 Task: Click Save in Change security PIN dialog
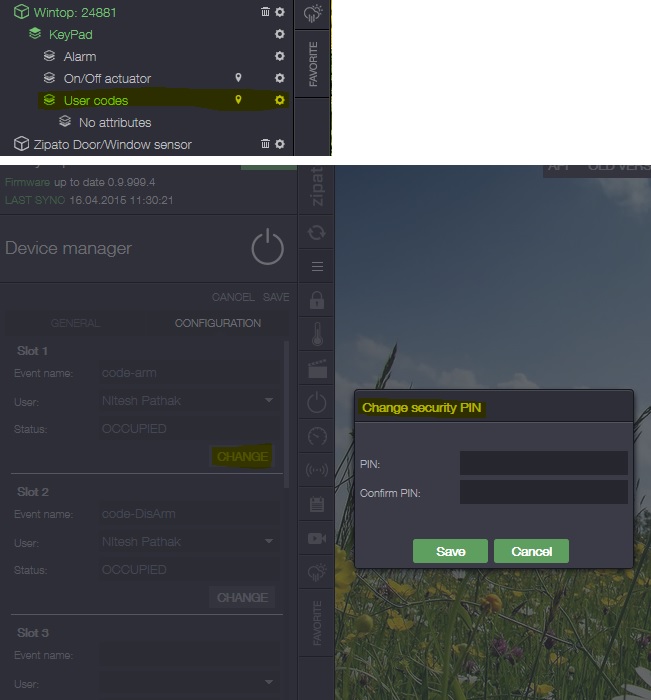pyautogui.click(x=450, y=551)
